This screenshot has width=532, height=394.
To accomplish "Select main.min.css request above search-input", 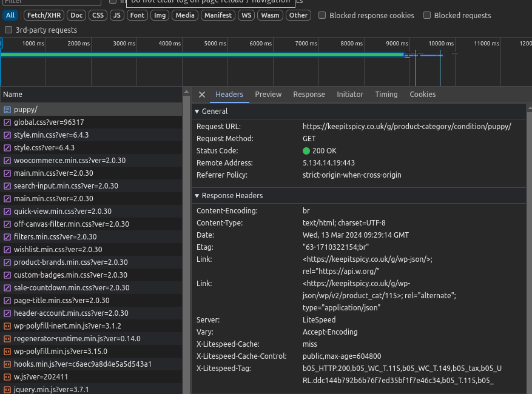I will point(91,173).
